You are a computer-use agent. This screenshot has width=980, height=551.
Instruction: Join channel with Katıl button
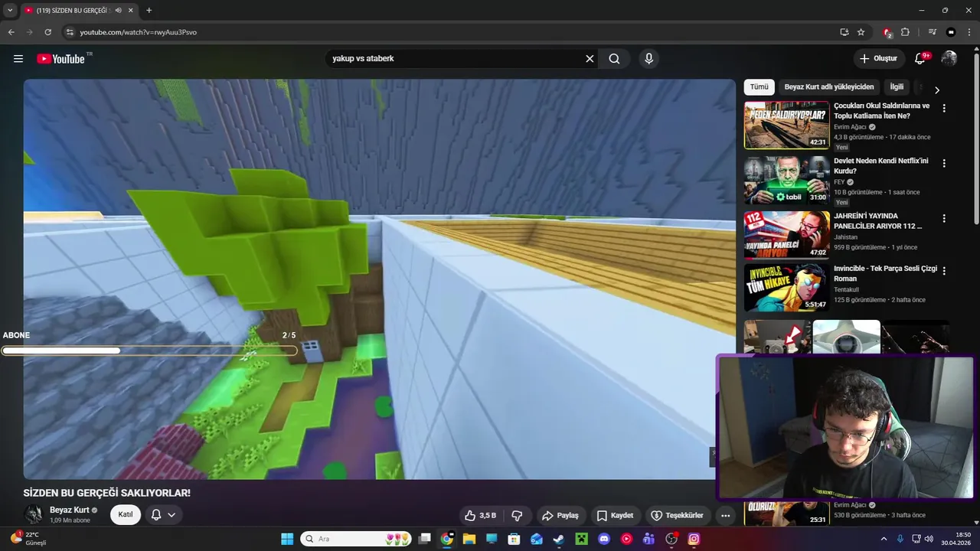coord(126,514)
